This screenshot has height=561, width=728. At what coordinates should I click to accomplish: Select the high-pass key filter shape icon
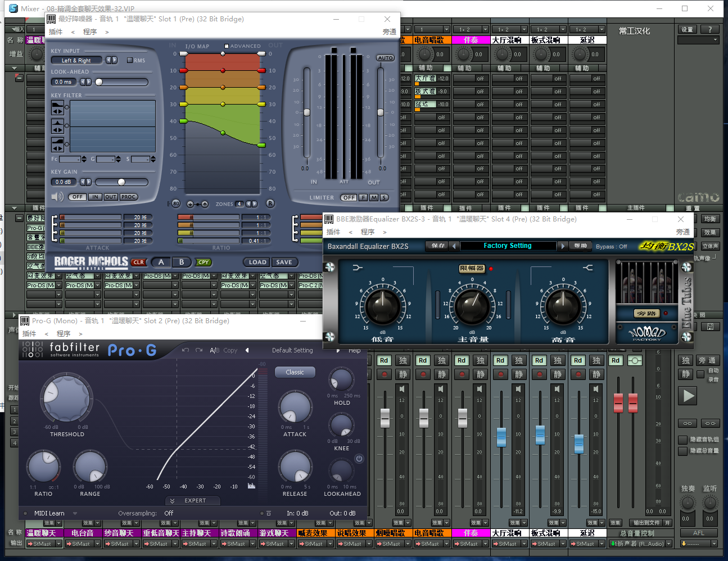click(57, 144)
